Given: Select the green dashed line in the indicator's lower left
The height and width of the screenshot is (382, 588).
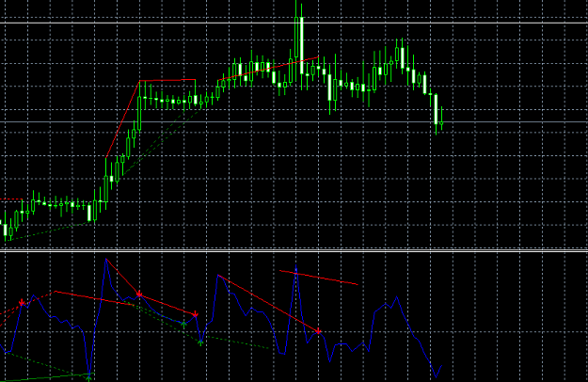Looking at the screenshot, I should pos(47,363).
